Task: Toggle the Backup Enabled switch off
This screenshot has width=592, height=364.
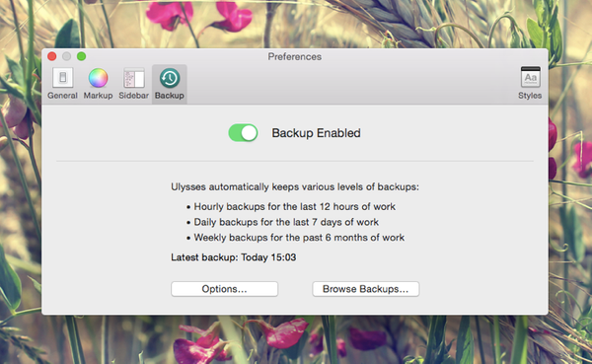Action: [243, 133]
